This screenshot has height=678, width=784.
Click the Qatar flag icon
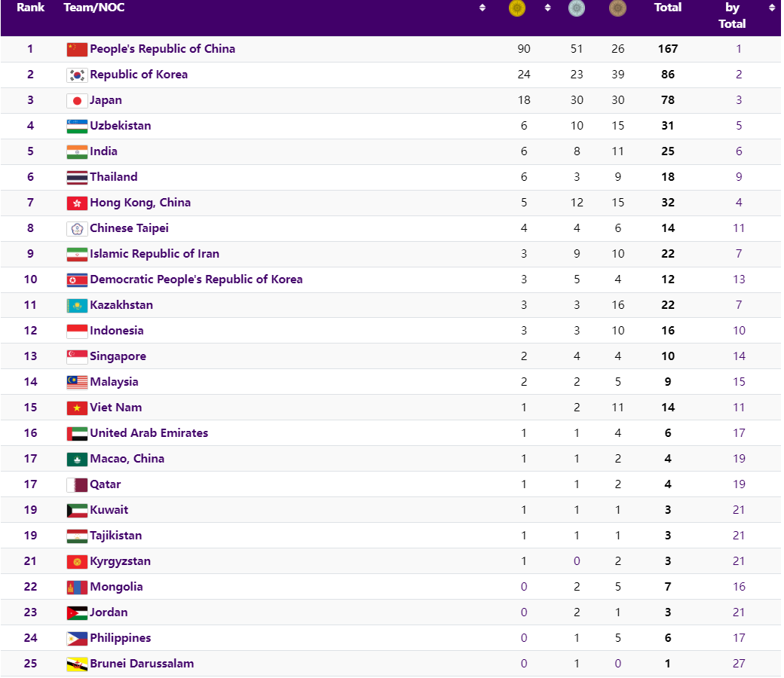pyautogui.click(x=77, y=485)
